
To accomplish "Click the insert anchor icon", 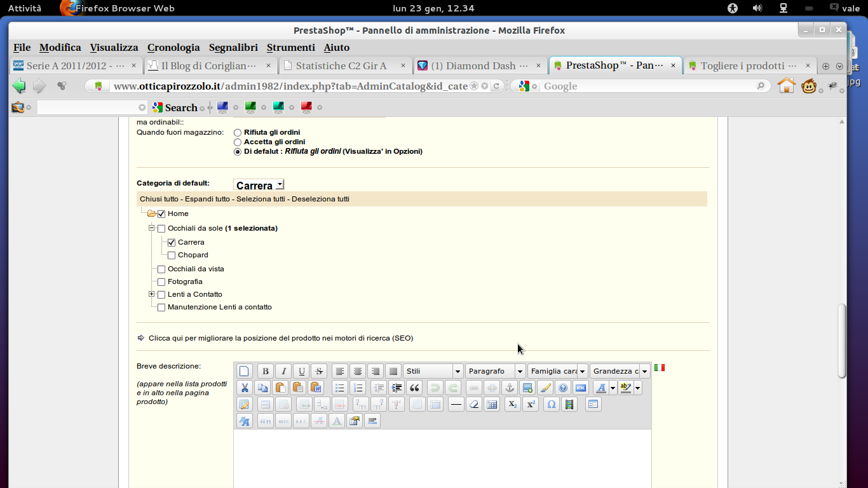I will coord(509,388).
